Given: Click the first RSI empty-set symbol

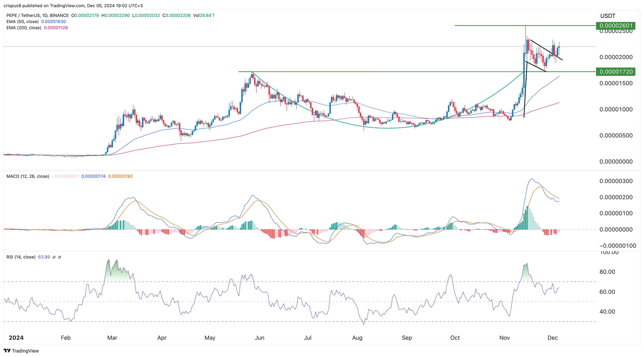Looking at the screenshot, I should pyautogui.click(x=54, y=257).
